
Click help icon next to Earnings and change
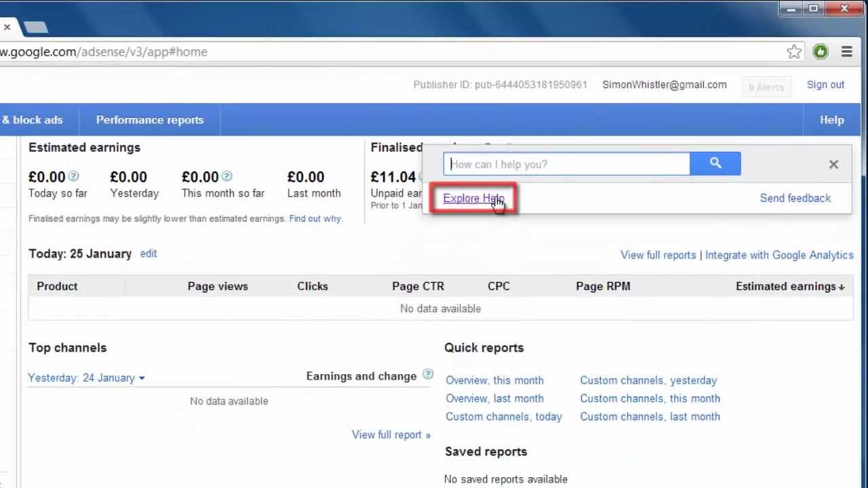[428, 374]
